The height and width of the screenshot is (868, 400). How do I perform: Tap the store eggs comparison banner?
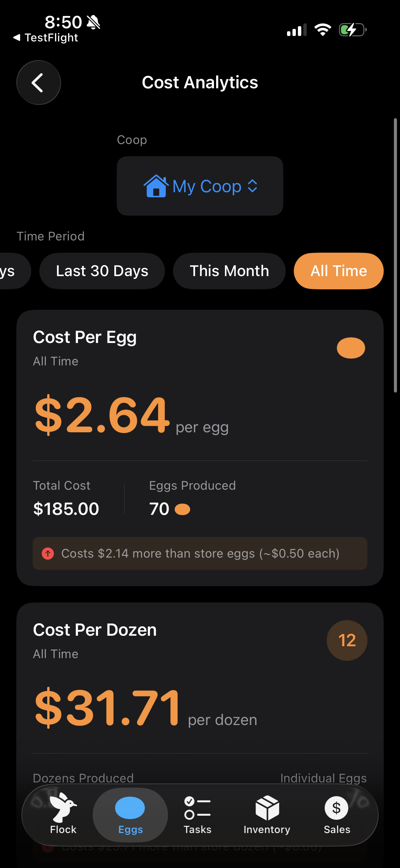200,554
